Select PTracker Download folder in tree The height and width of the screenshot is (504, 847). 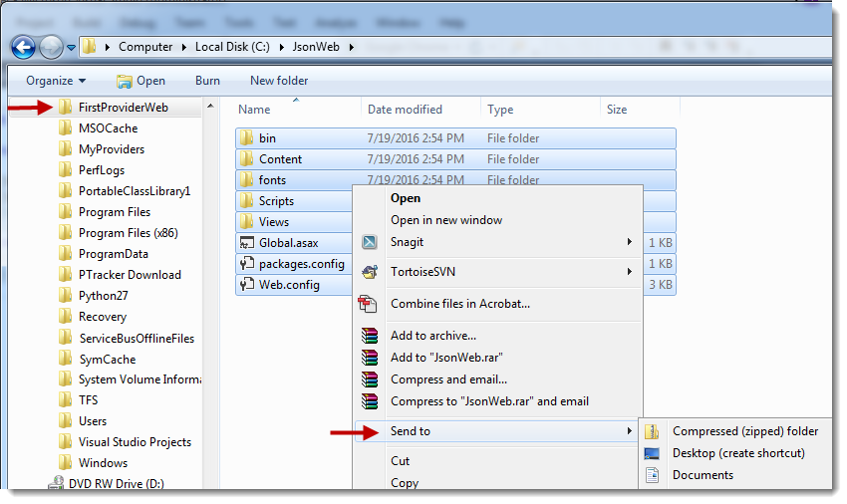130,276
